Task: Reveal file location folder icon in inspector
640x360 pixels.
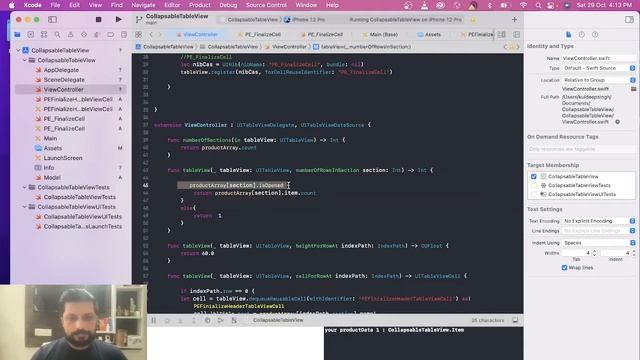Action: point(633,89)
